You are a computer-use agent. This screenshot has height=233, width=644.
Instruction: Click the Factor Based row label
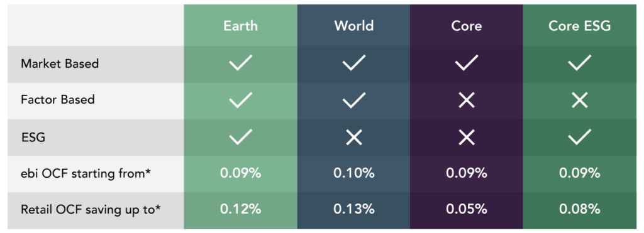[x=58, y=100]
